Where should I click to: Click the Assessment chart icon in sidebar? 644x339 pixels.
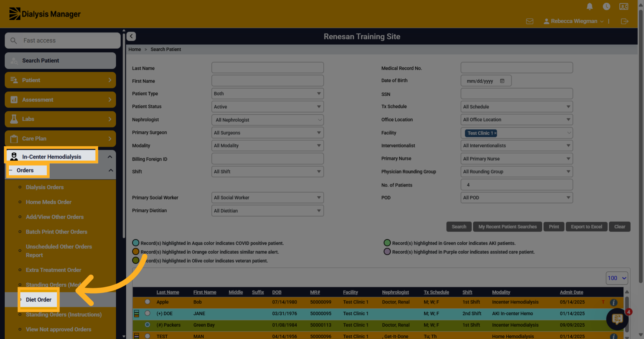(x=14, y=100)
